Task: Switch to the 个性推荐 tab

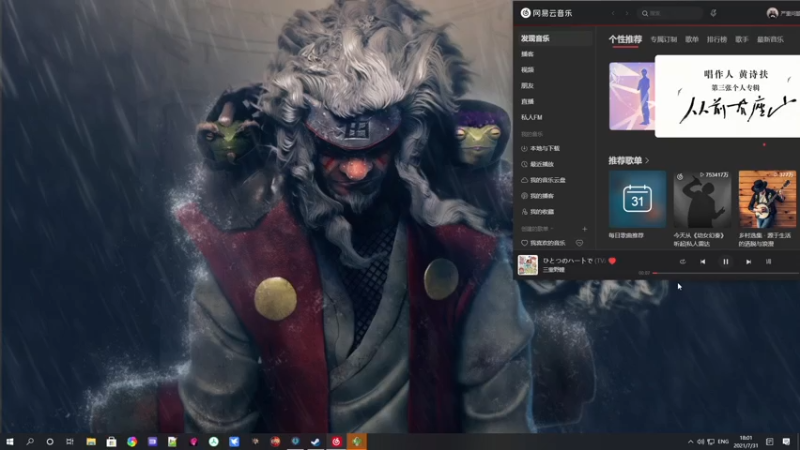Action: click(625, 39)
